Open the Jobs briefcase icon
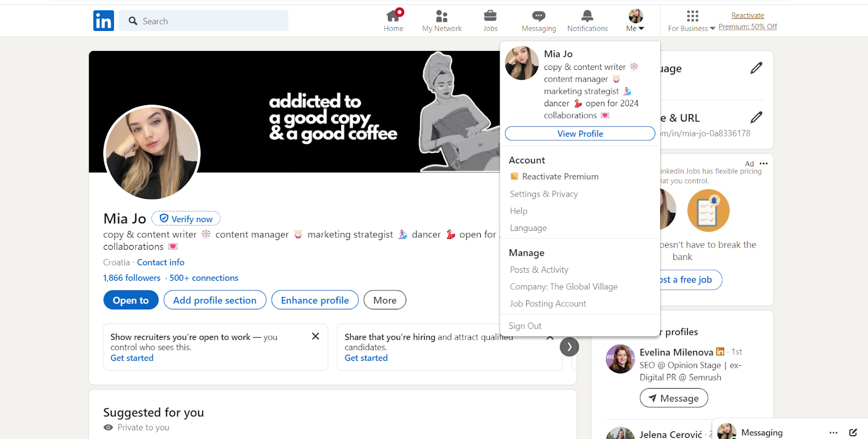The width and height of the screenshot is (868, 439). (x=490, y=21)
